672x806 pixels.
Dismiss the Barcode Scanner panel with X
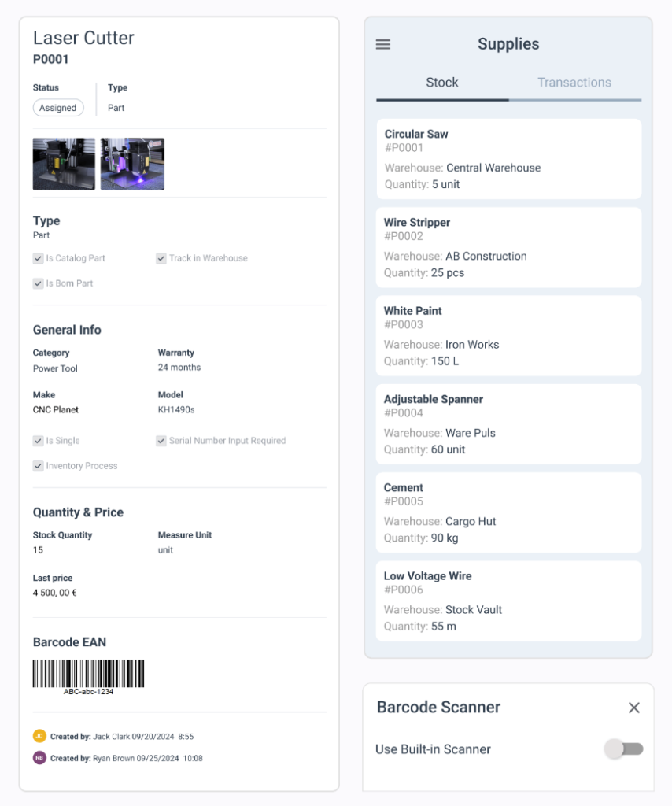[634, 708]
